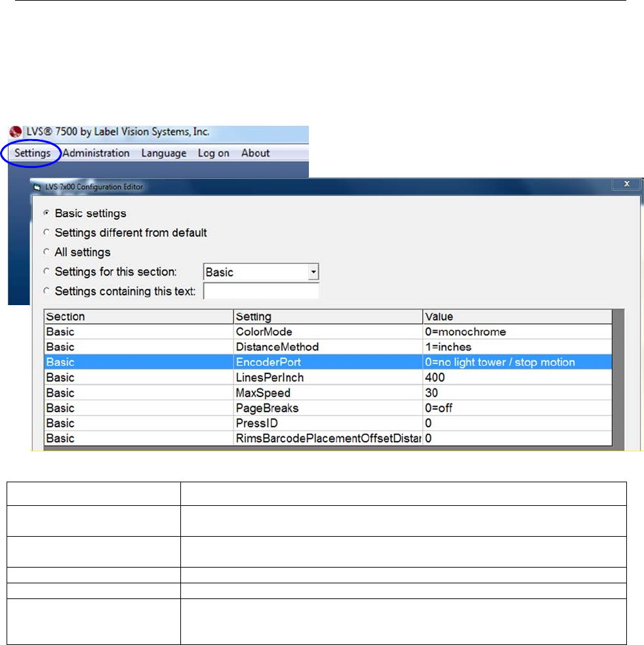Select the RimsBarcodePlacementOffsetDistance setting
The image size is (644, 645).
coord(328,438)
